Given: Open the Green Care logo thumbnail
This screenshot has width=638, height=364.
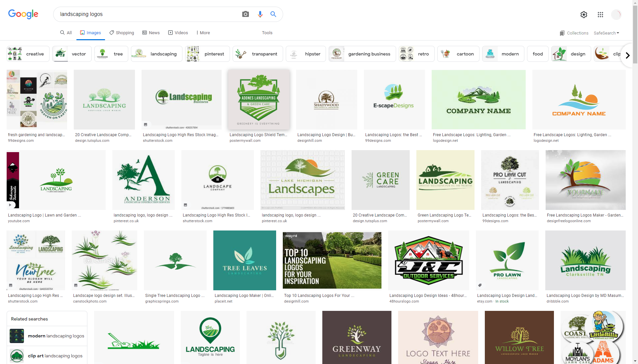Looking at the screenshot, I should [380, 180].
